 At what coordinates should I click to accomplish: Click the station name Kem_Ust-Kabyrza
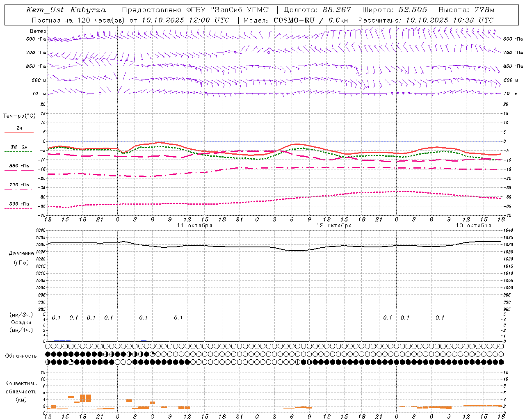(66, 10)
